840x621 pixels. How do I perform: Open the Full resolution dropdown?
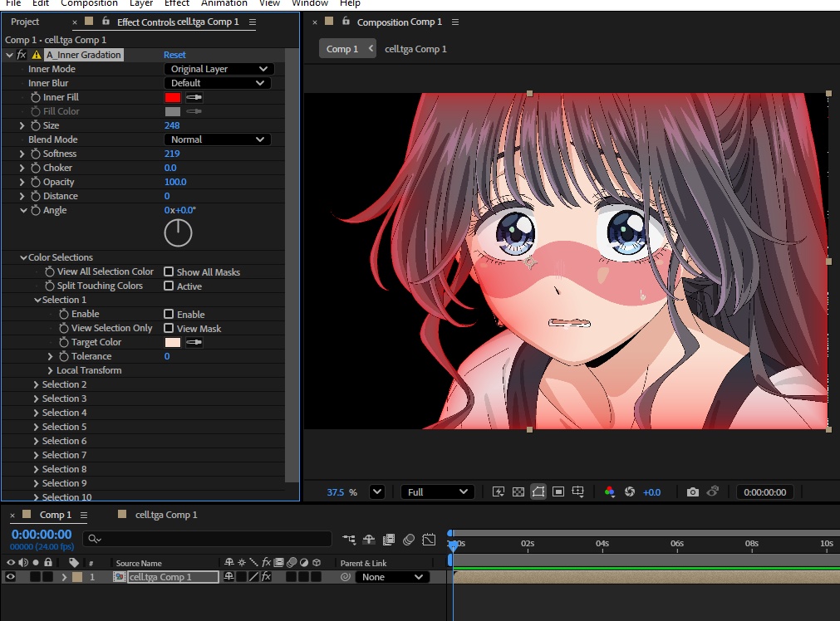point(438,492)
